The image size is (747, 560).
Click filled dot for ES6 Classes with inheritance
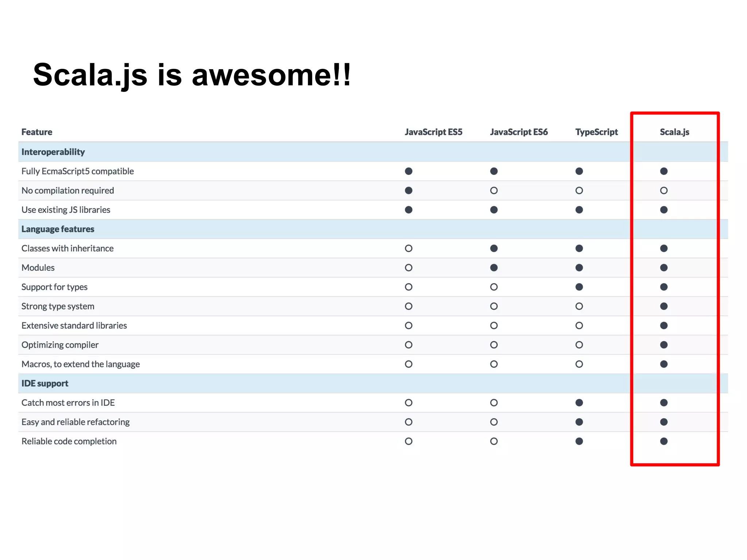[494, 248]
